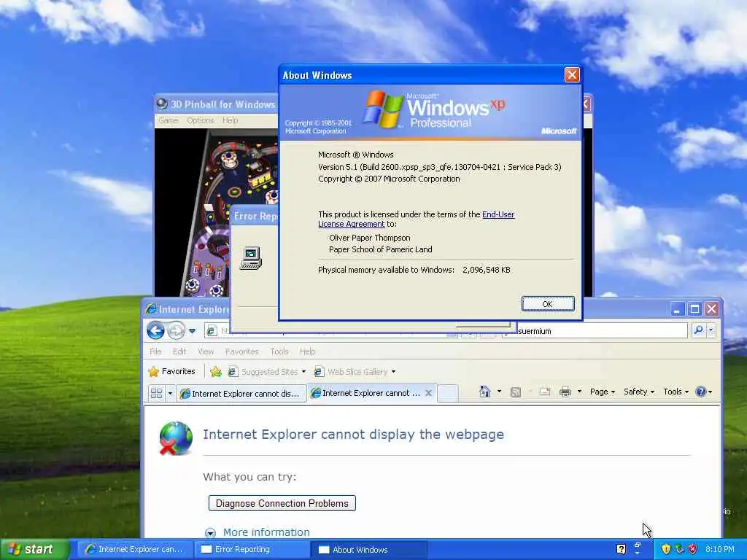
Task: Click 'Oliver Paper Thompson' text in About dialog
Action: (370, 238)
